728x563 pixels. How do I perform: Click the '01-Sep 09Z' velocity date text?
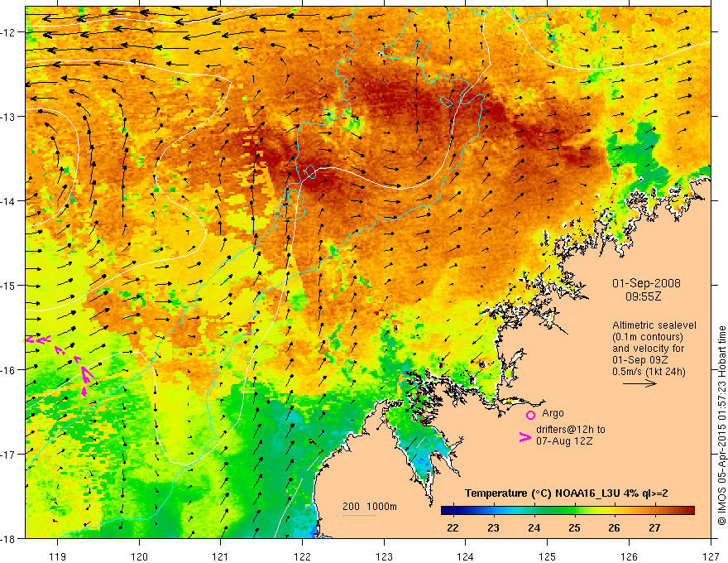pos(640,360)
